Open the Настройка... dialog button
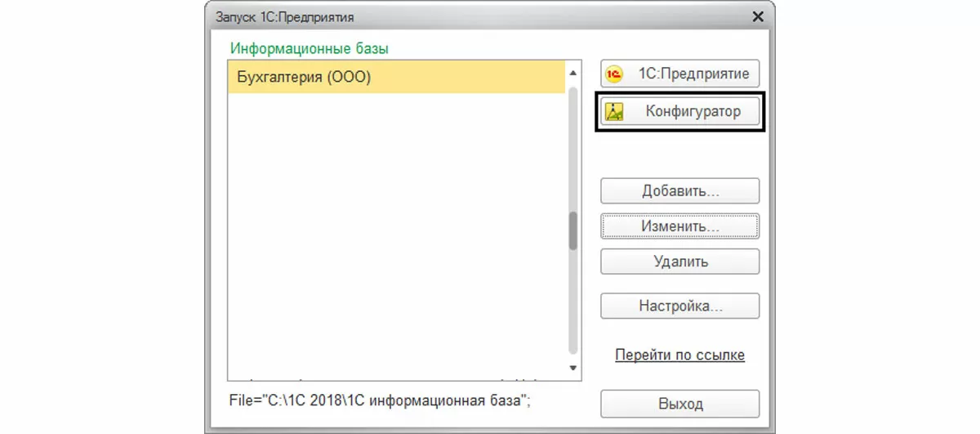 pyautogui.click(x=680, y=306)
